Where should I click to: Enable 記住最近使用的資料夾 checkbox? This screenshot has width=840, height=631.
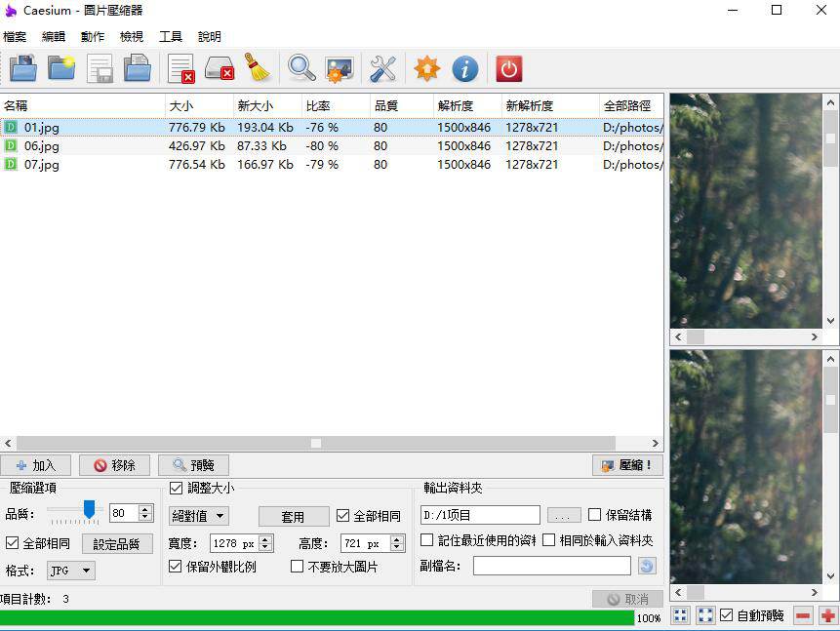[427, 540]
